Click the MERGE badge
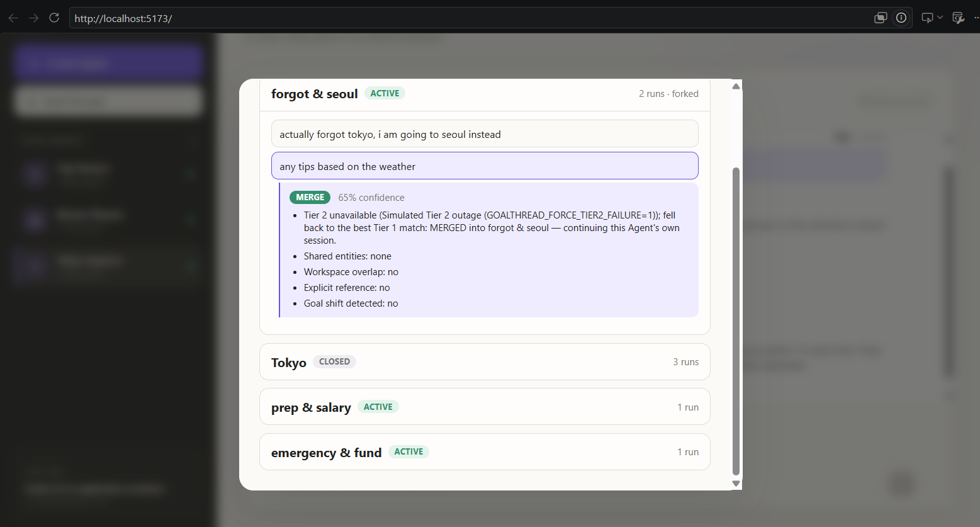Image resolution: width=980 pixels, height=527 pixels. pyautogui.click(x=310, y=197)
